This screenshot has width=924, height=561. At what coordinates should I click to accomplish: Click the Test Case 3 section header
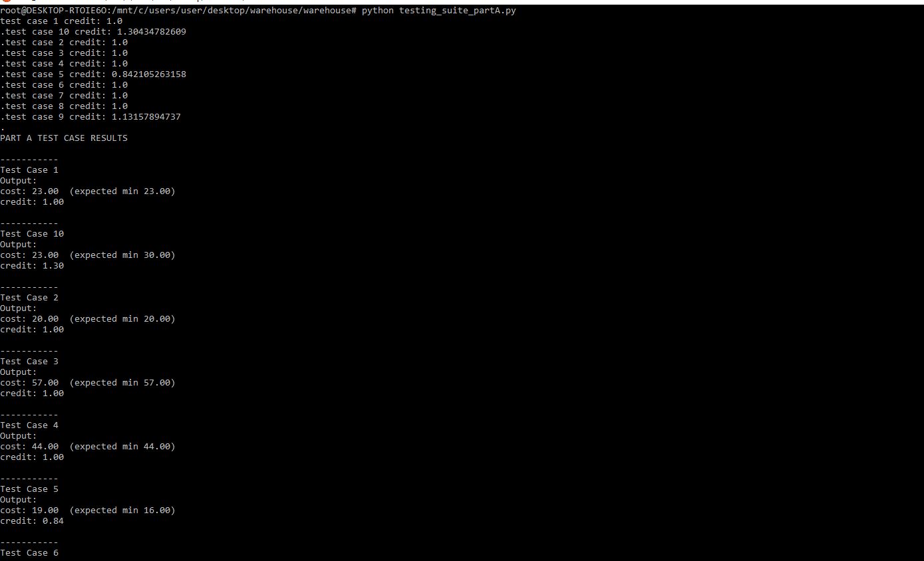coord(29,362)
